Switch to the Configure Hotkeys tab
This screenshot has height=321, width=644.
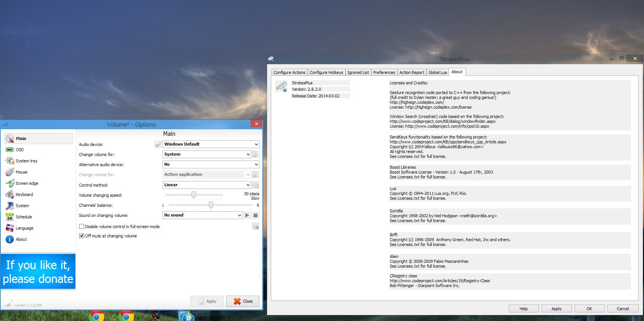tap(326, 72)
